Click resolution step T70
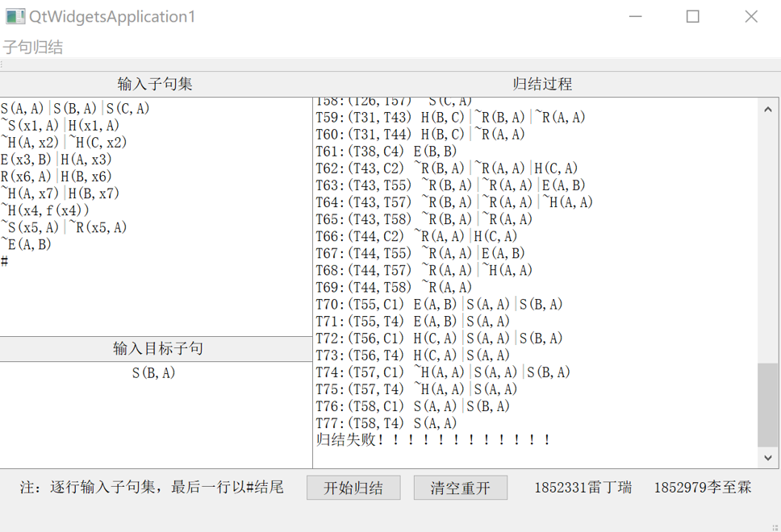The height and width of the screenshot is (532, 781). (439, 304)
